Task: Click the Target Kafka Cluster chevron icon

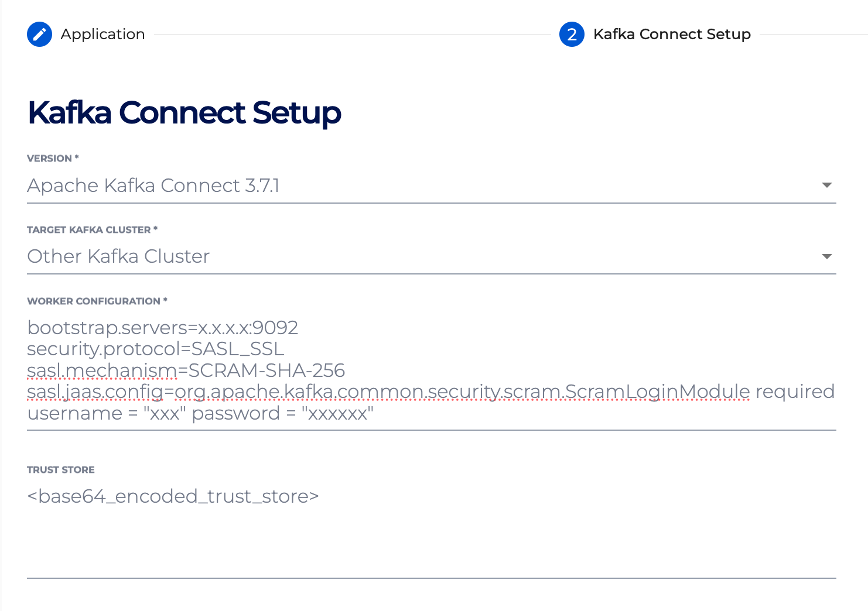Action: (x=827, y=256)
